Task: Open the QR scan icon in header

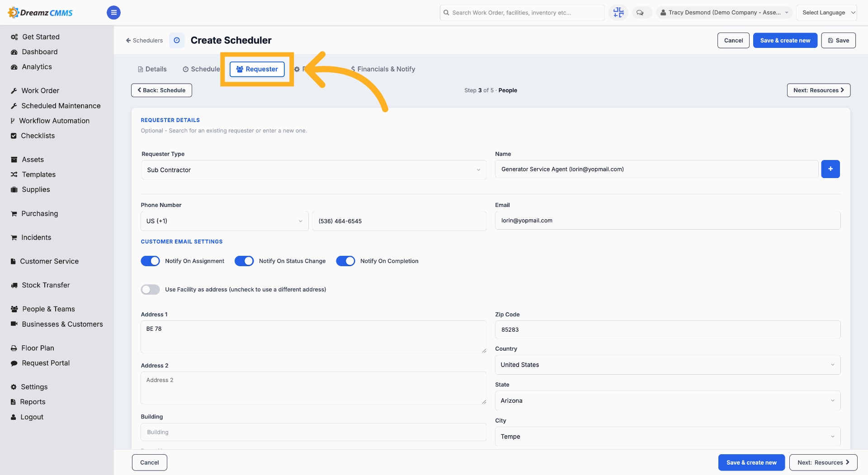Action: (618, 13)
